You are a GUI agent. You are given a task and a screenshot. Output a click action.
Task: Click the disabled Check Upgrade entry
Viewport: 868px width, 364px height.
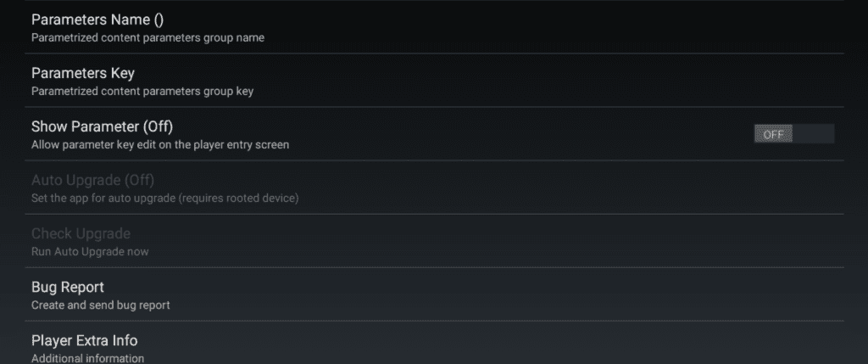[x=81, y=233]
